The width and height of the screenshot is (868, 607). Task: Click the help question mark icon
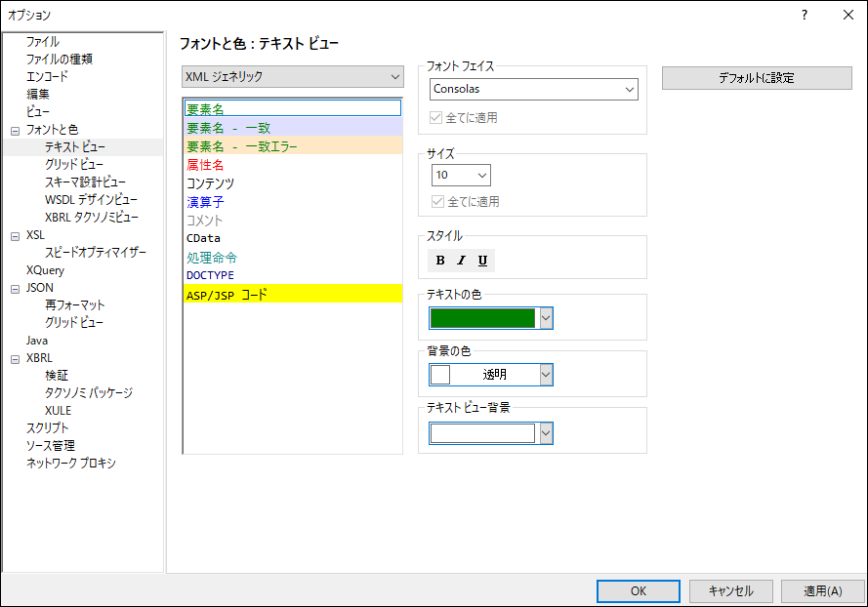[x=804, y=15]
